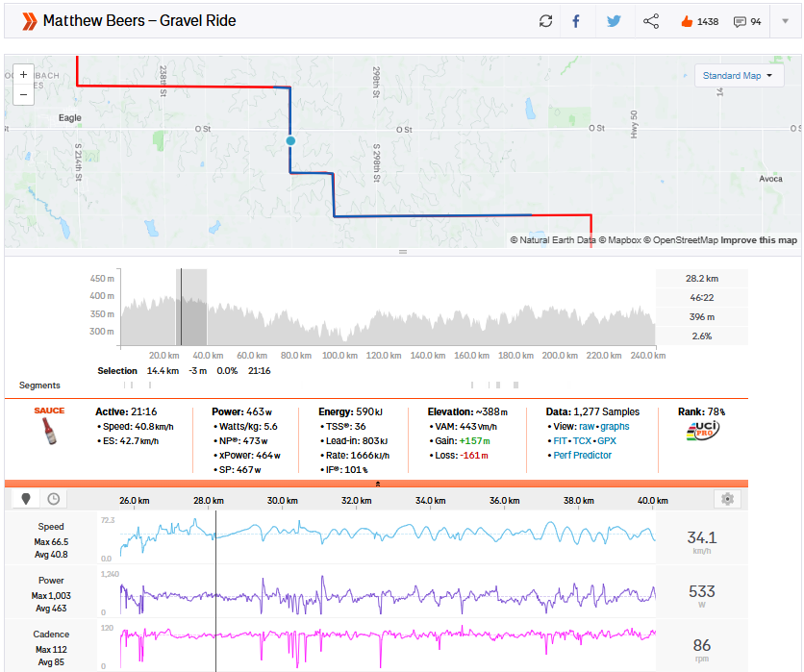Share the ride via the Twitter icon
Screen dimensions: 804x672
pyautogui.click(x=614, y=21)
